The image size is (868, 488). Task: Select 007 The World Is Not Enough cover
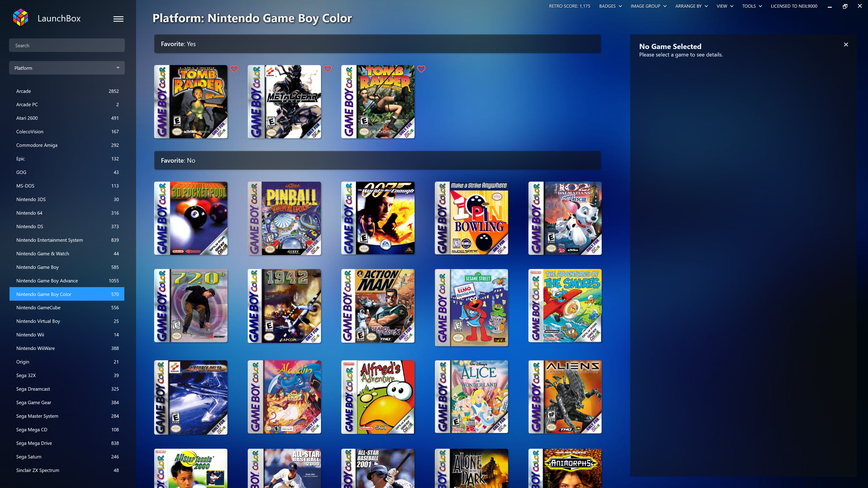point(378,218)
